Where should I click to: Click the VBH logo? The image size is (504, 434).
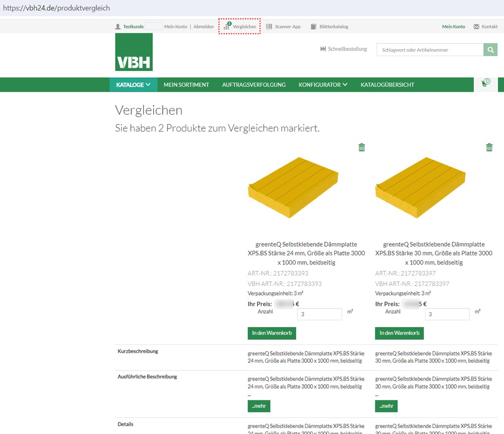[x=134, y=52]
